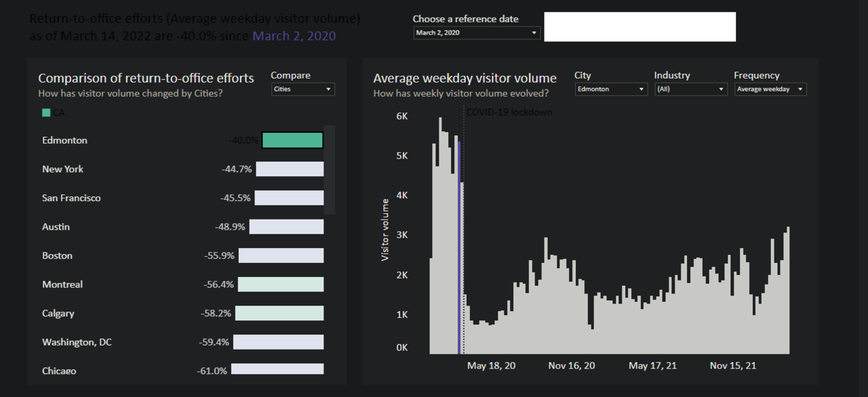
Task: Click the COVID-19 lockdown annotation label
Action: (x=509, y=112)
